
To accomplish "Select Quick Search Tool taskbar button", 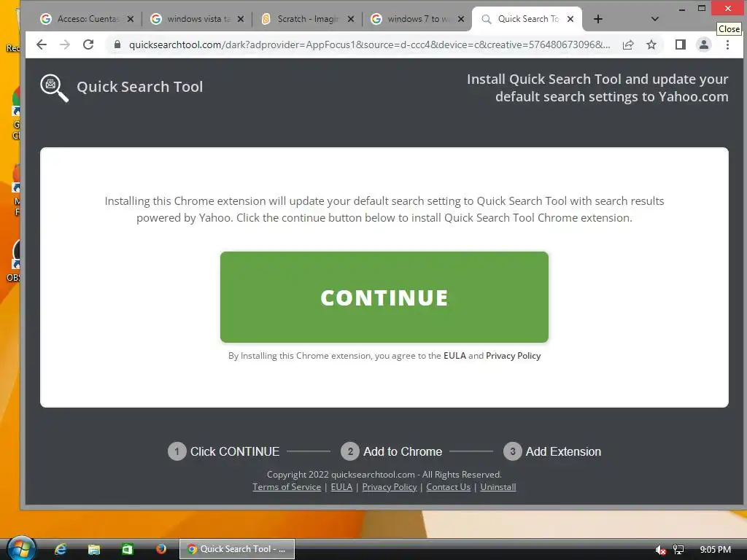I will (237, 549).
